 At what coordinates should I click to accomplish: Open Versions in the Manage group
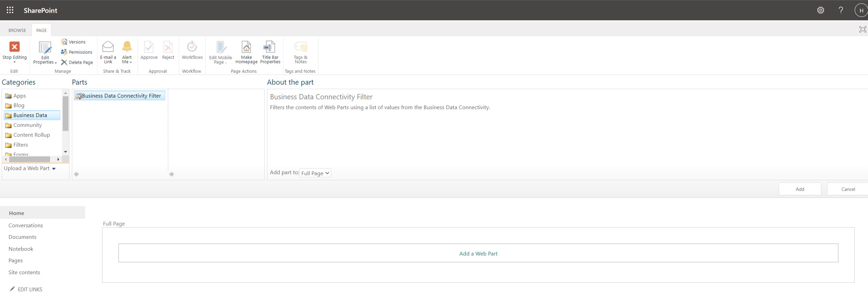(73, 42)
